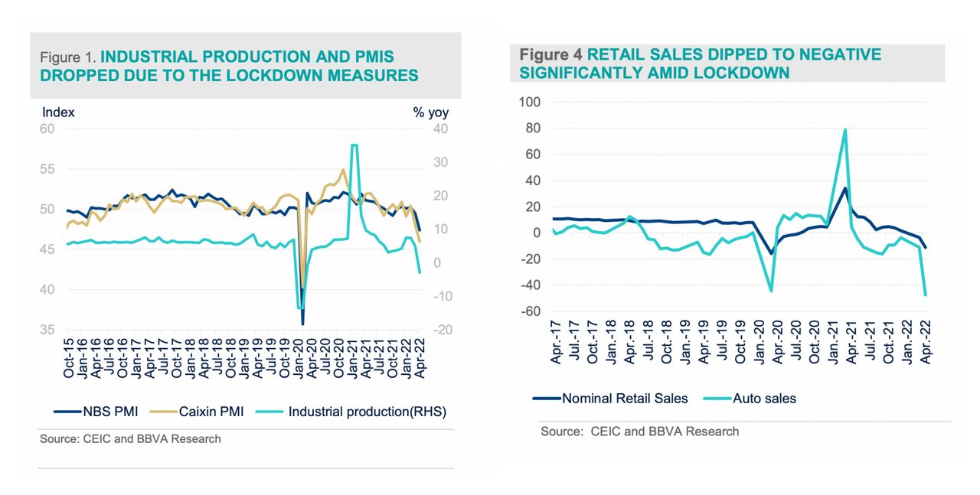Select the Industrial production(RHS) legend label
Image resolution: width=980 pixels, height=495 pixels.
(x=367, y=412)
